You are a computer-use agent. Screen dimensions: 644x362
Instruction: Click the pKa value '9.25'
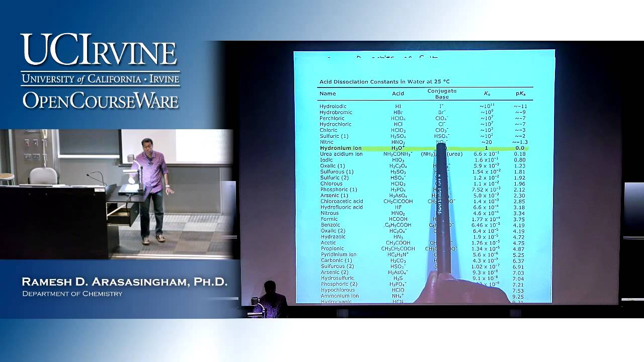click(x=518, y=297)
